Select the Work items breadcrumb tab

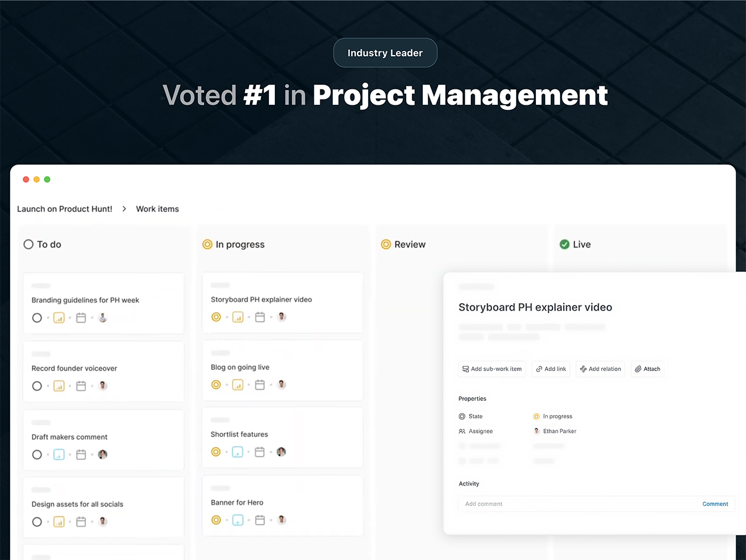tap(157, 209)
